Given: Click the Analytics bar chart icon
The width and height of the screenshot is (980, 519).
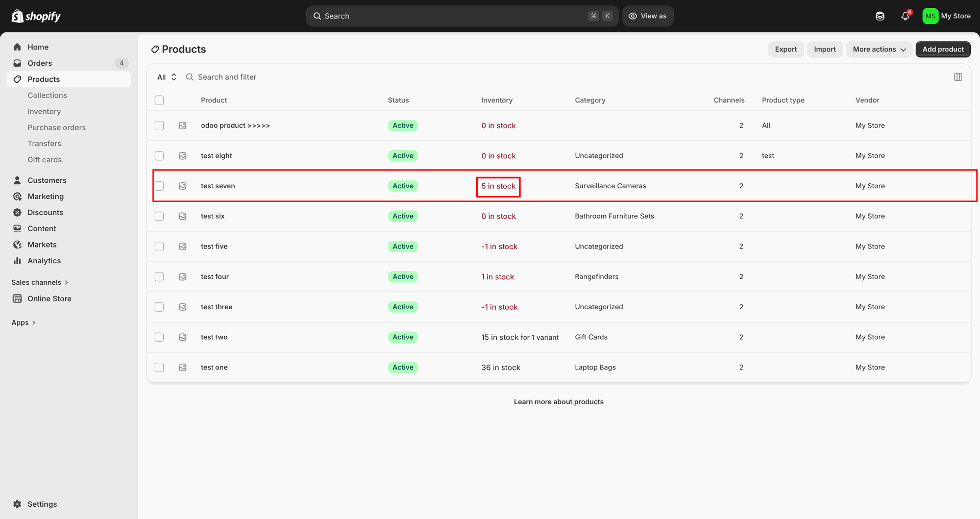Looking at the screenshot, I should tap(17, 261).
